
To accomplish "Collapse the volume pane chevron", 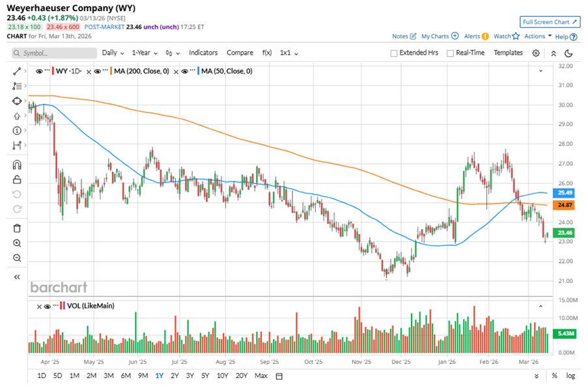I will (x=540, y=306).
